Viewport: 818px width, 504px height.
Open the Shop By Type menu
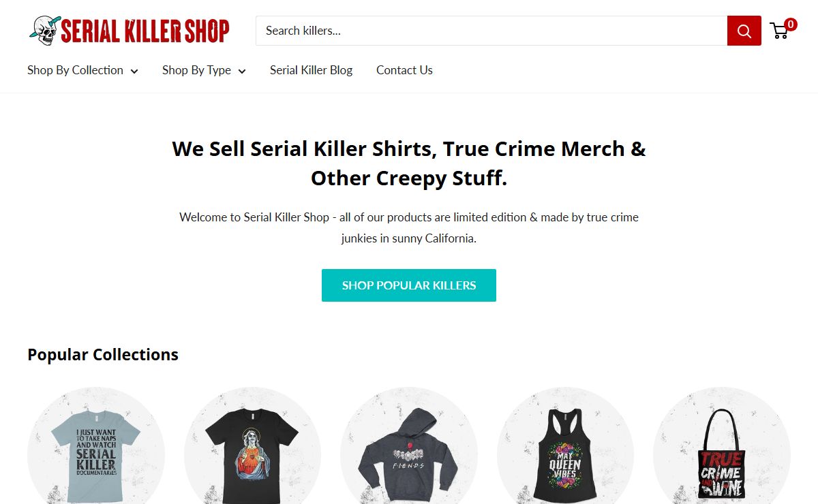(x=204, y=70)
